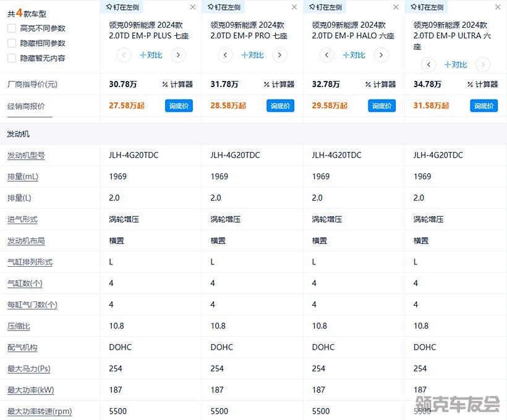Select the 领克09新能源 PRO 七座 model title

(249, 30)
